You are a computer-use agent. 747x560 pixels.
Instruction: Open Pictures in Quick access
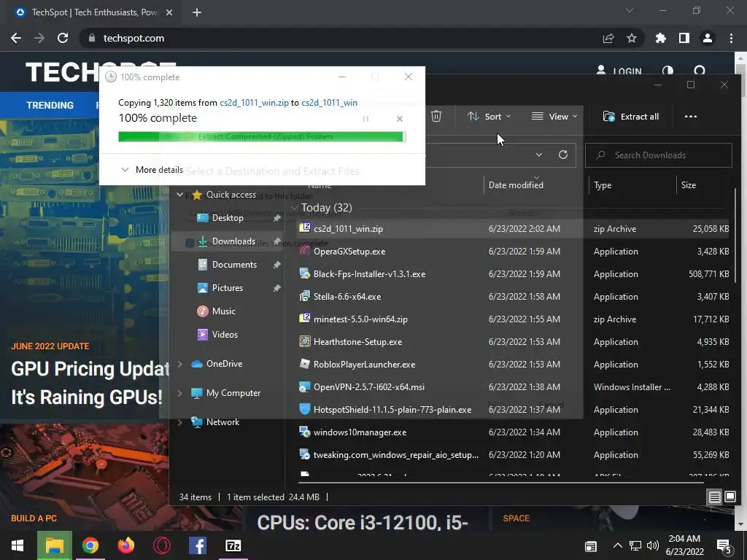[228, 287]
